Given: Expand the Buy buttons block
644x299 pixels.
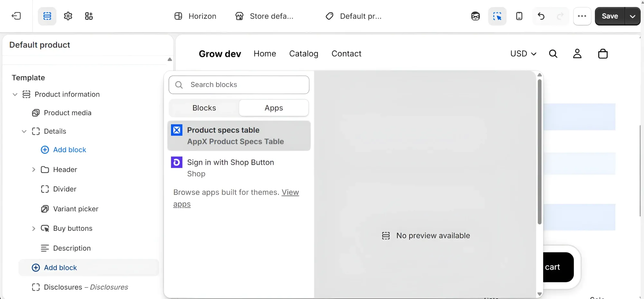Looking at the screenshot, I should [x=33, y=229].
